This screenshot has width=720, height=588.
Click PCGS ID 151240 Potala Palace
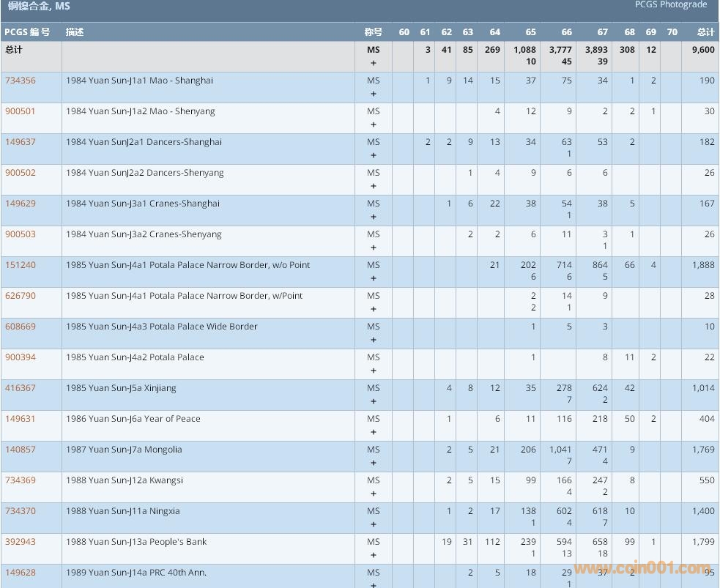21,265
